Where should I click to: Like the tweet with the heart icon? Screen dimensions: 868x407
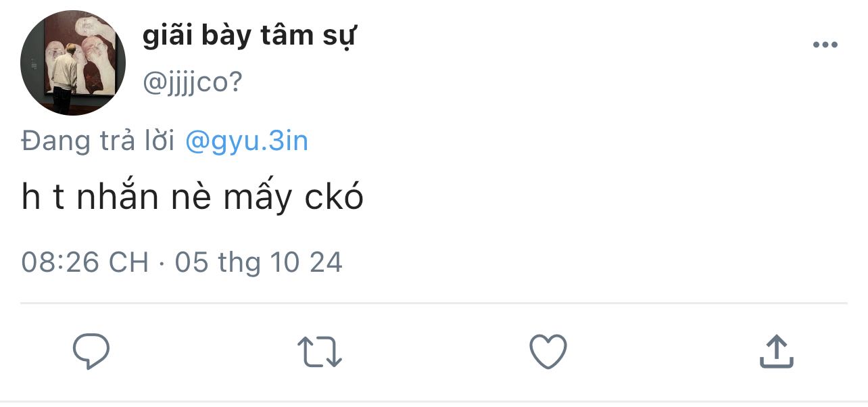click(547, 352)
